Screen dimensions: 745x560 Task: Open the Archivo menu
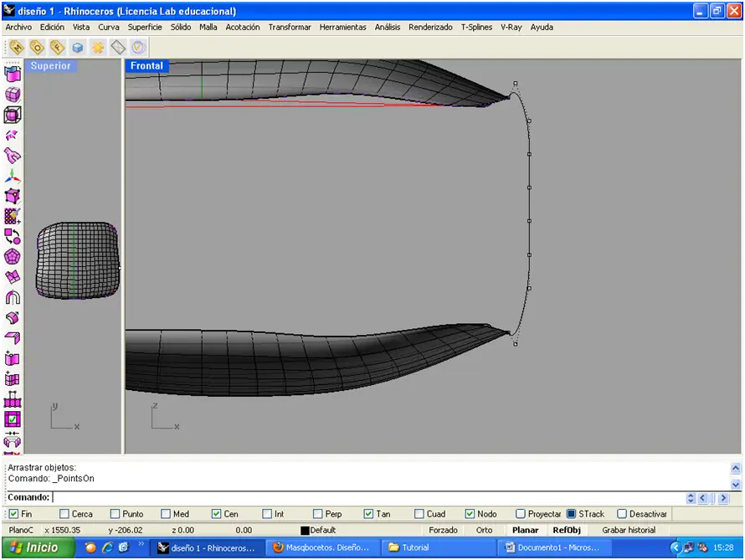pyautogui.click(x=18, y=27)
